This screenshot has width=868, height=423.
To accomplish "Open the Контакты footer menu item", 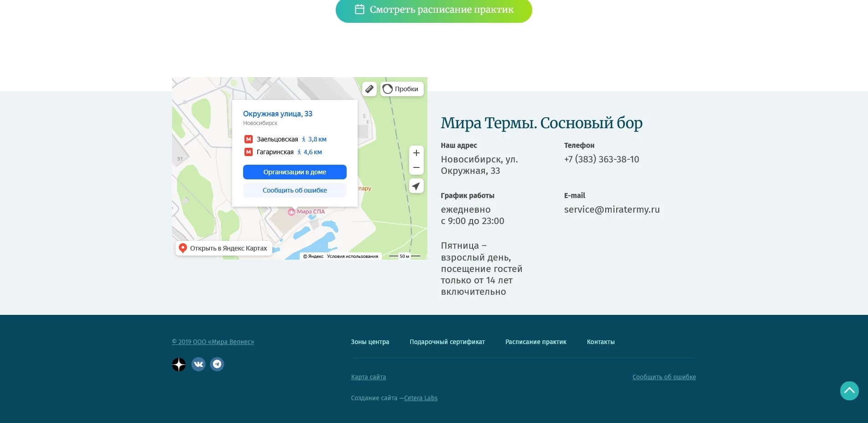I will pyautogui.click(x=601, y=342).
